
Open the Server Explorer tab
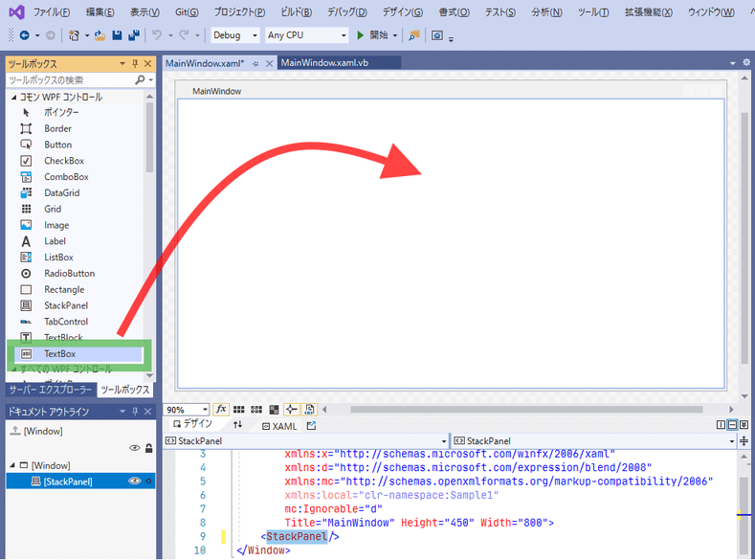51,390
